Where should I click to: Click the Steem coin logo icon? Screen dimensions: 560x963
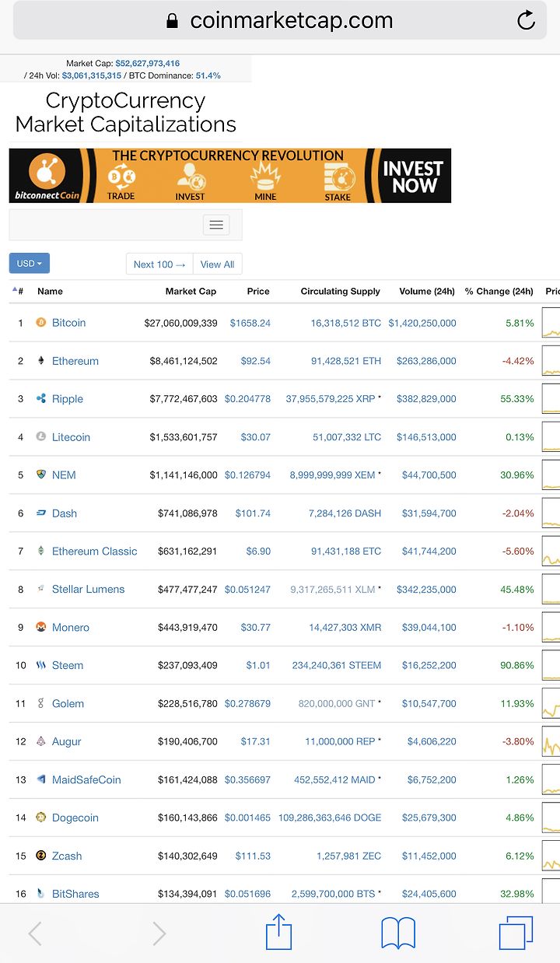[x=41, y=665]
